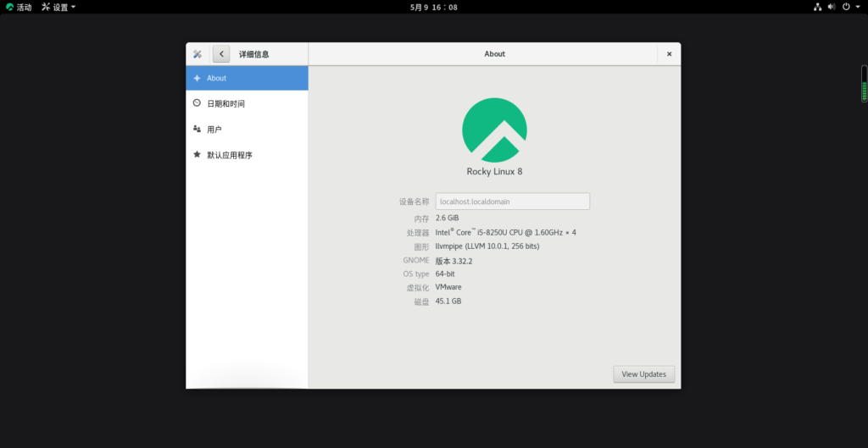
Task: Click the users icon beside 用户
Action: pos(197,129)
